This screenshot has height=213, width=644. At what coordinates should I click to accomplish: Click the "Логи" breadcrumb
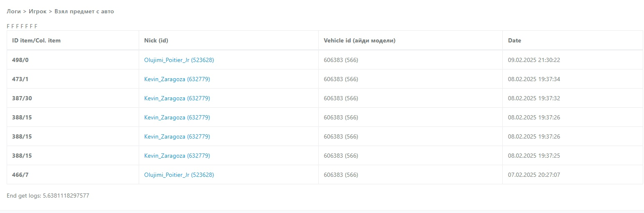click(x=14, y=12)
